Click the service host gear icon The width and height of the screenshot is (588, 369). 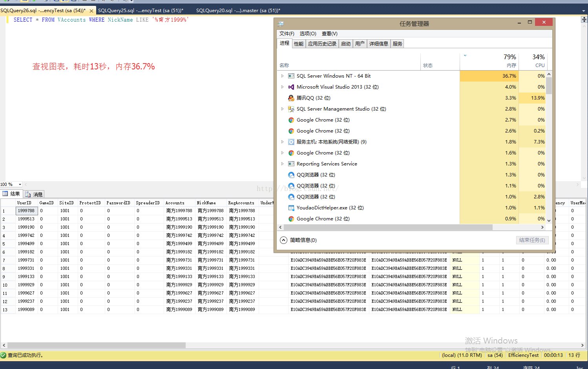pos(291,142)
